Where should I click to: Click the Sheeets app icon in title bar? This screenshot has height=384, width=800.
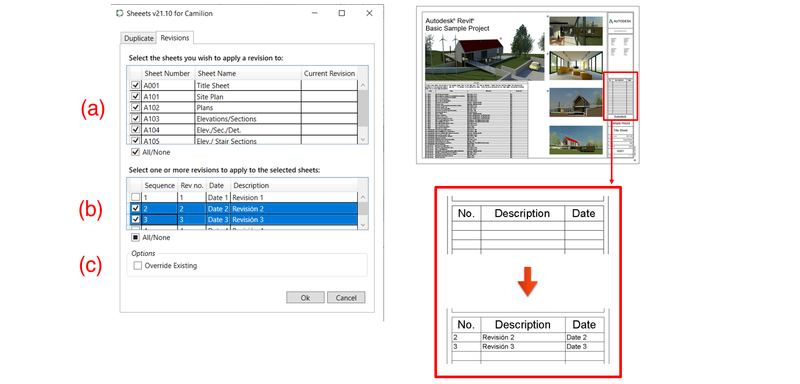point(120,13)
